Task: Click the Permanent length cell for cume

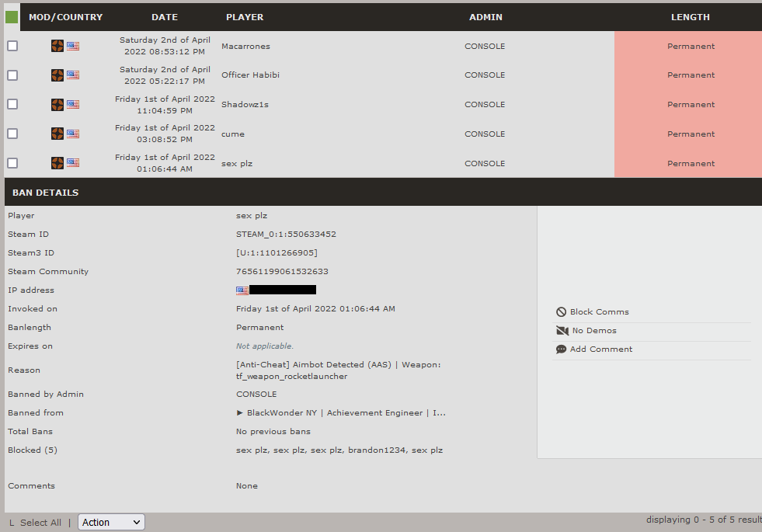Action: pos(688,134)
